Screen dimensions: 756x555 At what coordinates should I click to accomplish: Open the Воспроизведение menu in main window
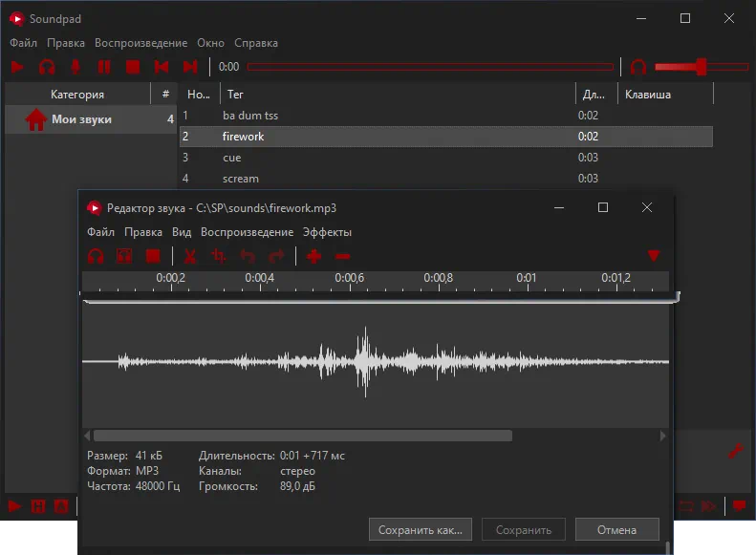click(140, 43)
